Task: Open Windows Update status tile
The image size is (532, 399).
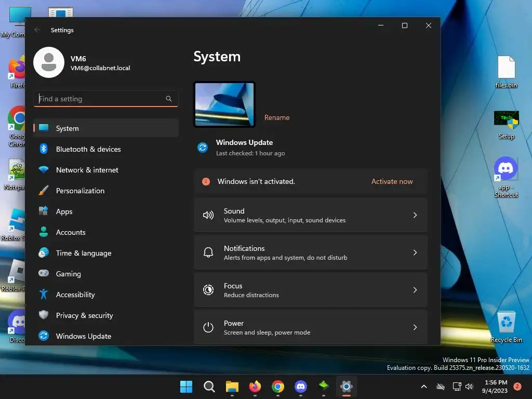Action: (x=241, y=148)
